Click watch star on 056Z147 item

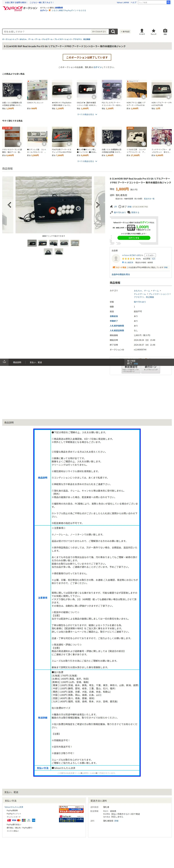point(94,97)
